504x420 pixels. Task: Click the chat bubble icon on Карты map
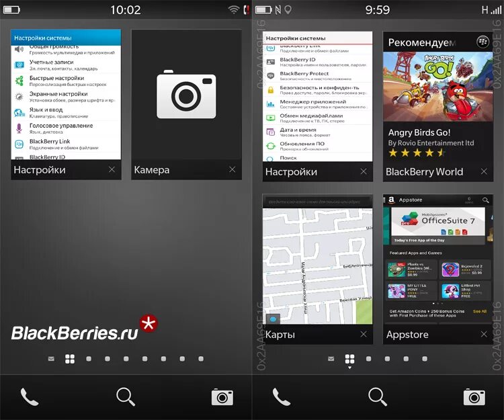click(273, 319)
